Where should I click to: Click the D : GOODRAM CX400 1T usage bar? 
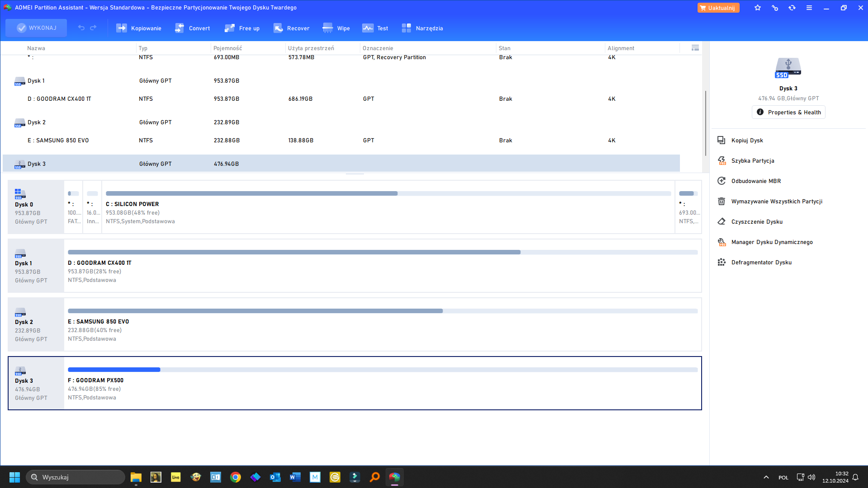tap(382, 252)
